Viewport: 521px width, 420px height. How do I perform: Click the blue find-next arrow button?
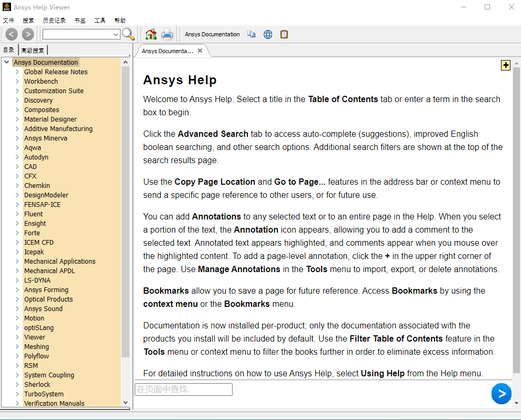501,394
